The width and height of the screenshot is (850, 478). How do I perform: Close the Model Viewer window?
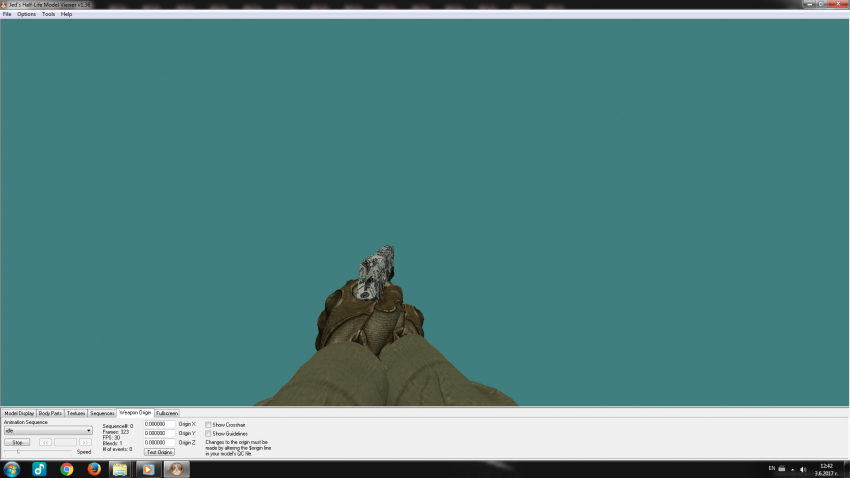838,4
